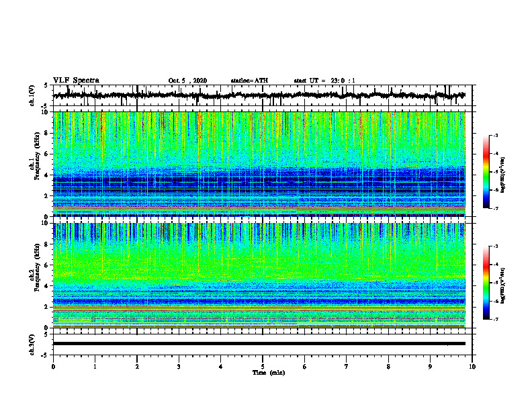532x411 pixels.
Task: Click the "station=ATH" header label
Action: 249,81
